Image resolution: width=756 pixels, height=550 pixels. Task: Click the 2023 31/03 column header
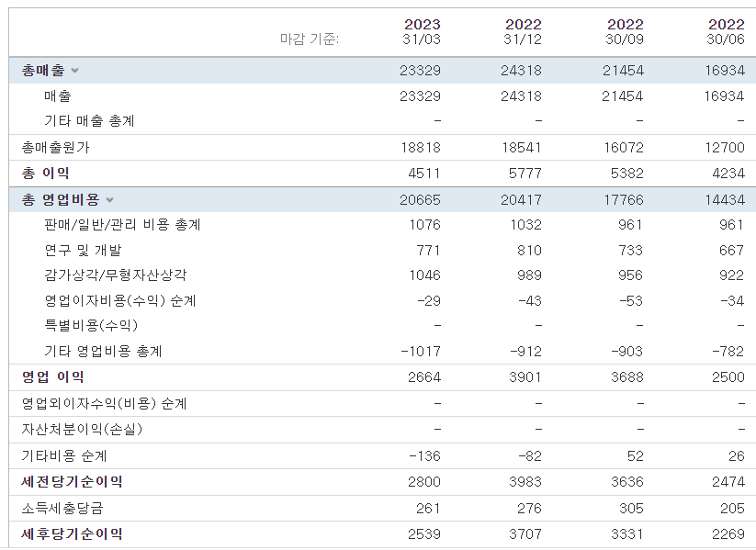pyautogui.click(x=422, y=32)
